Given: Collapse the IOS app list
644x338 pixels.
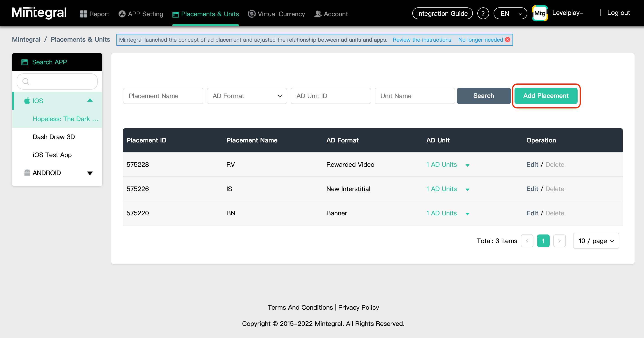Looking at the screenshot, I should pos(90,100).
